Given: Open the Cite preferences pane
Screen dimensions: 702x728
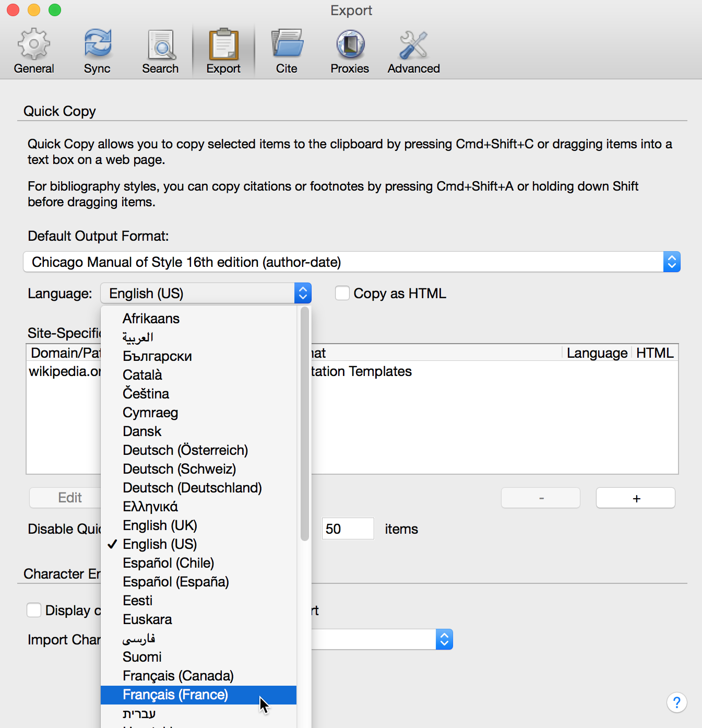Looking at the screenshot, I should click(287, 50).
